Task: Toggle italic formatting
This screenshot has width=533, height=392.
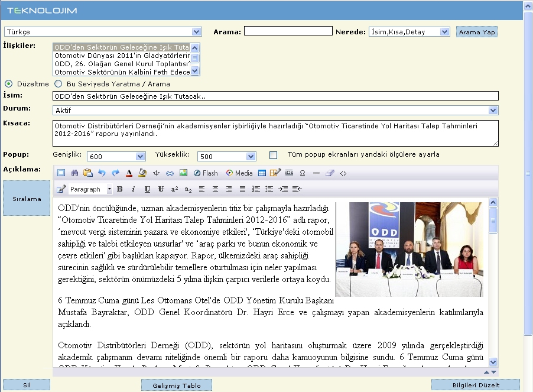Action: [134, 189]
